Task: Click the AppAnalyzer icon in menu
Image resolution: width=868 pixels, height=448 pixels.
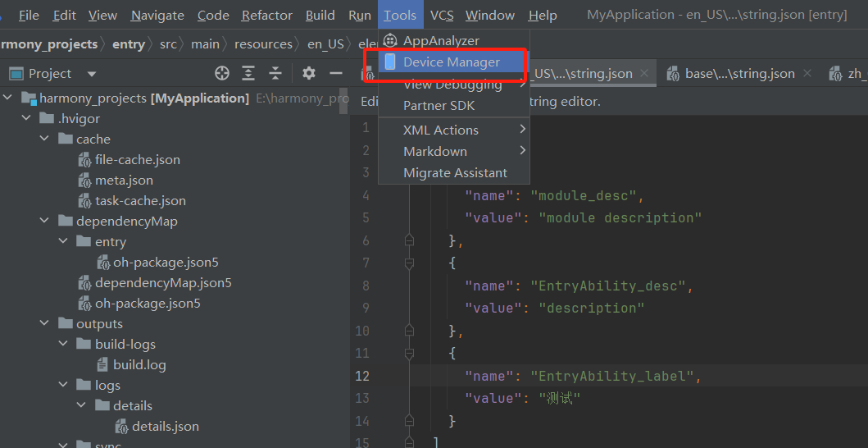Action: 390,40
